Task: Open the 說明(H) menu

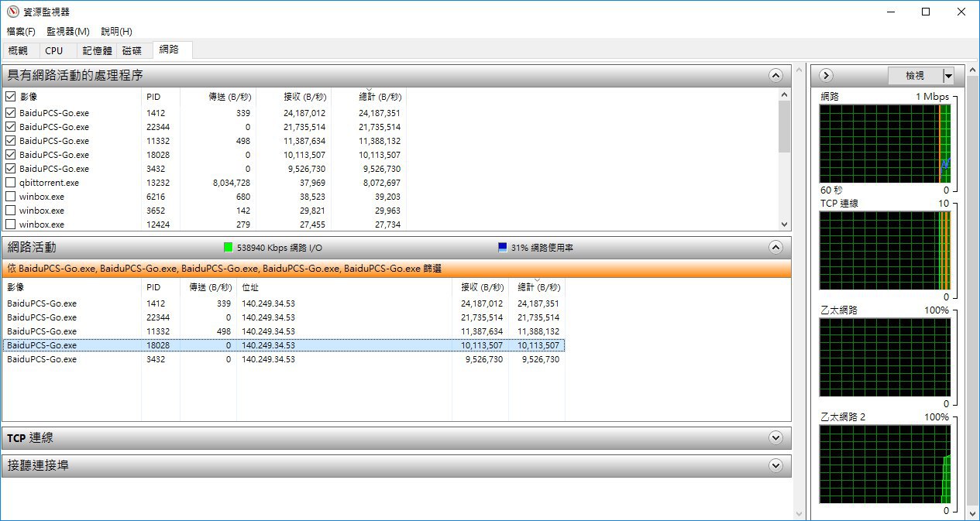Action: (116, 32)
